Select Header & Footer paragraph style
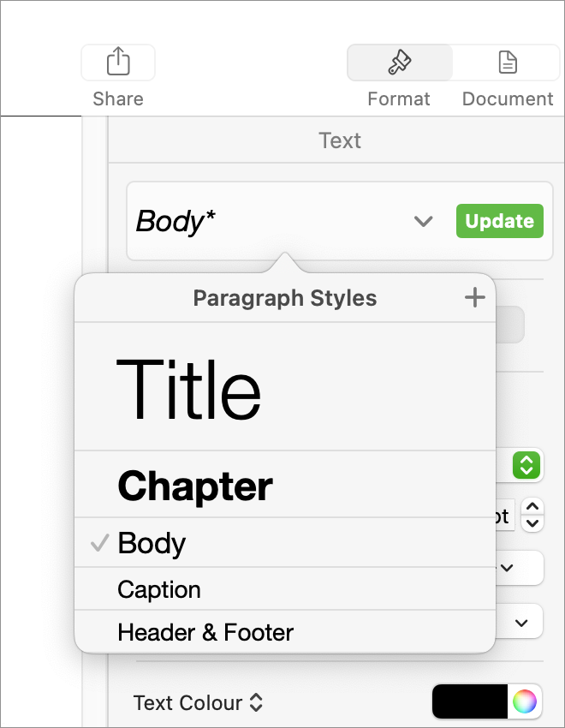Viewport: 565px width, 728px height. tap(285, 631)
